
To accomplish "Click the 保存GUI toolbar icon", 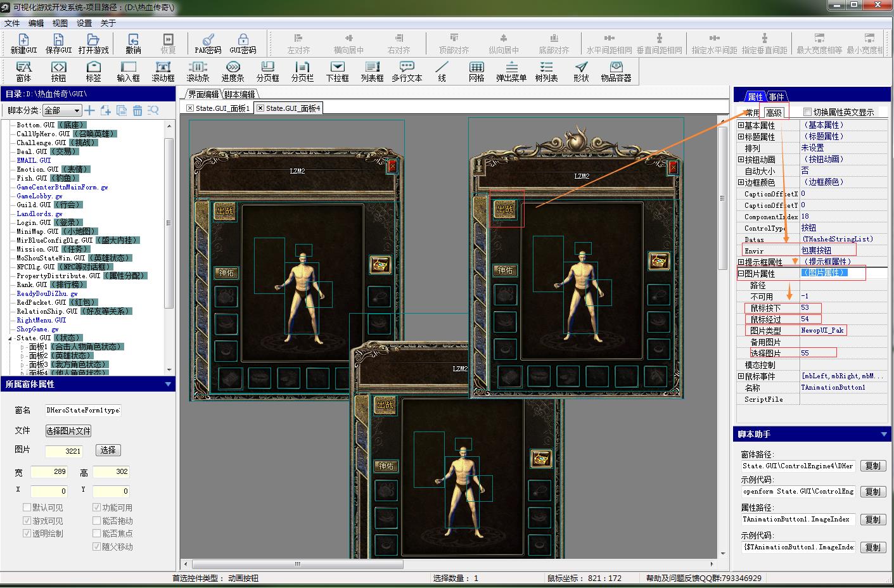I will 58,44.
